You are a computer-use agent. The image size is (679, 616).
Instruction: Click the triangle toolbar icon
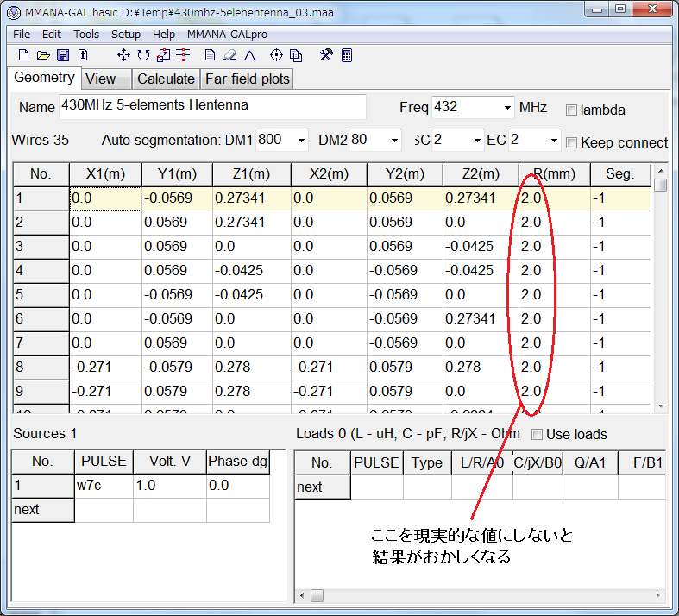249,55
